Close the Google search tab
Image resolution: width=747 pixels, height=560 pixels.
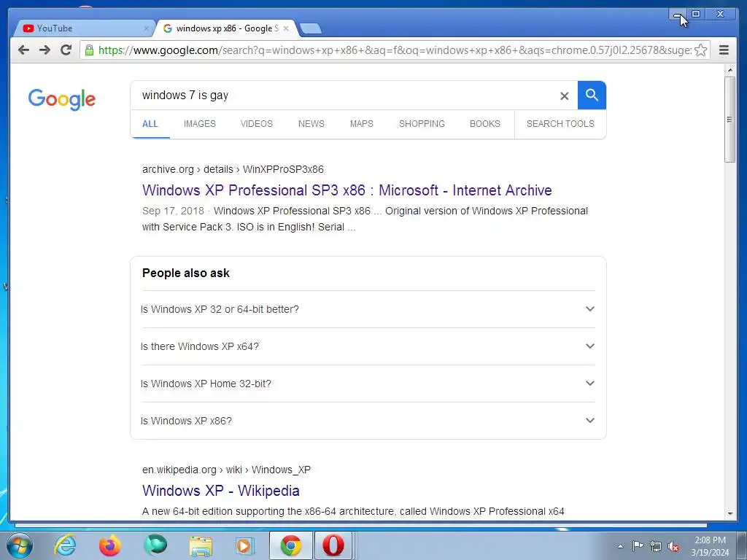pyautogui.click(x=286, y=28)
